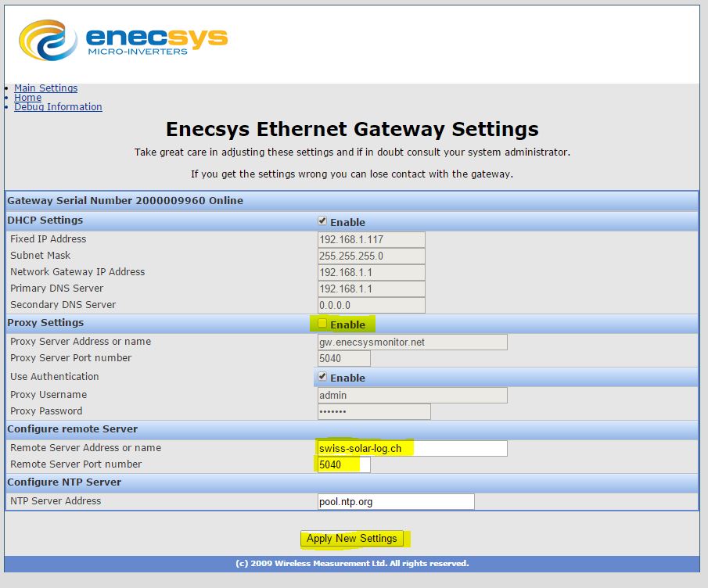Click the Primary DNS Server field

(x=371, y=289)
